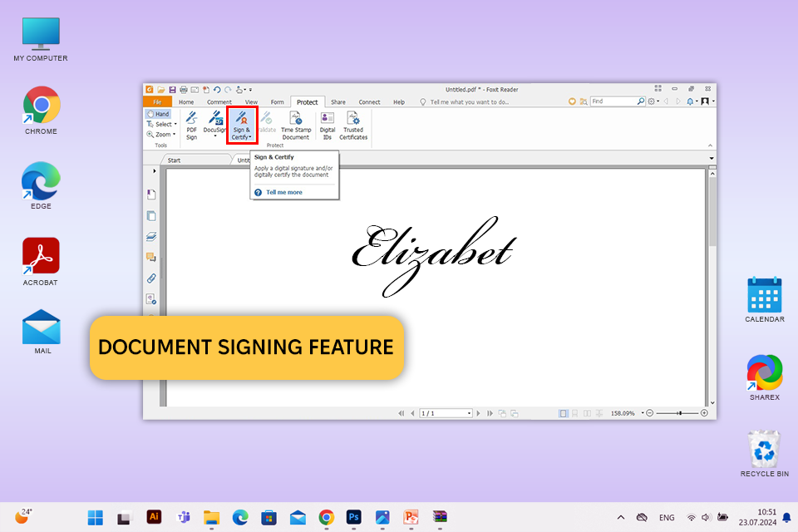
Task: Open Photoshop from the taskbar
Action: pyautogui.click(x=354, y=517)
